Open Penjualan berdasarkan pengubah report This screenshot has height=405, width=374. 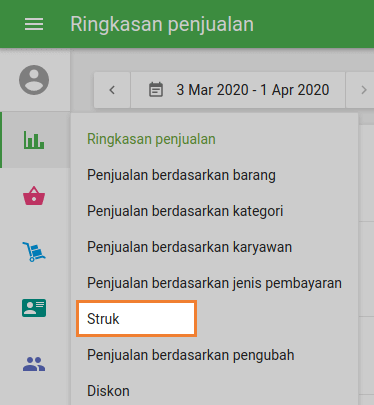(x=191, y=355)
